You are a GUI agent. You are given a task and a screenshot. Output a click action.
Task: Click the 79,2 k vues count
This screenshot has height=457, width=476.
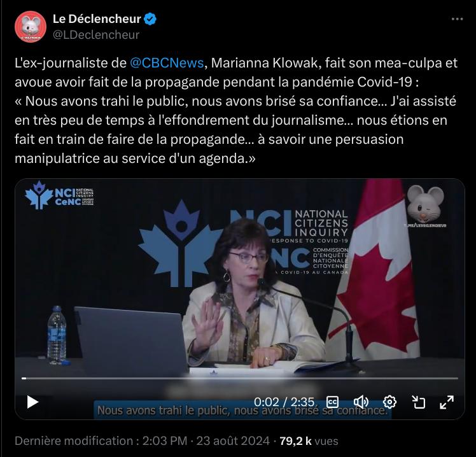(x=309, y=441)
